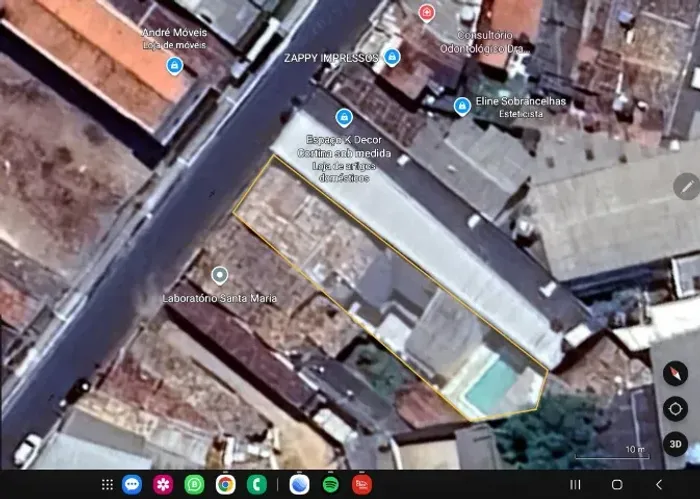Viewport: 700px width, 499px height.
Task: Select the "ZAPPY IMPRESSOS" label
Action: pos(331,58)
